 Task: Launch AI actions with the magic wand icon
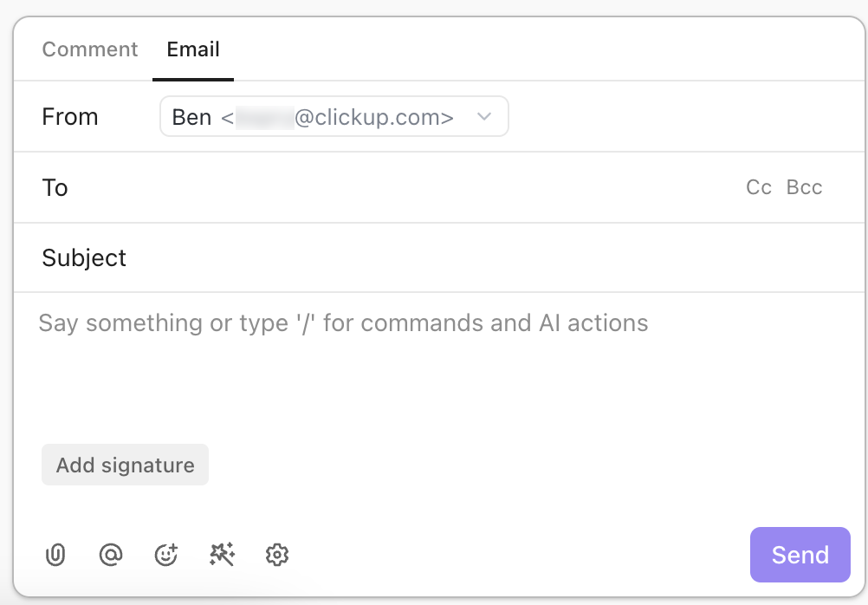pos(222,555)
